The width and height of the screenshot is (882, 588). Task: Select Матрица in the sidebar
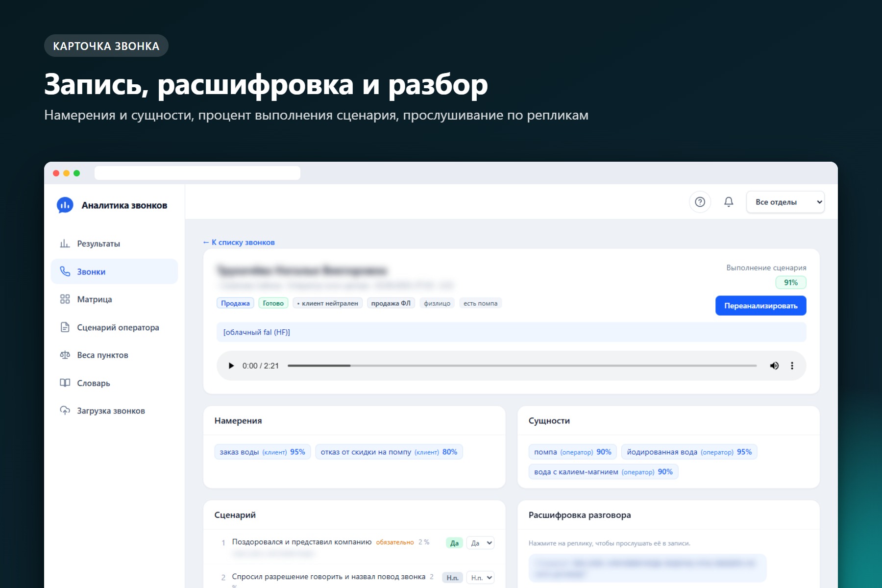pos(114,299)
